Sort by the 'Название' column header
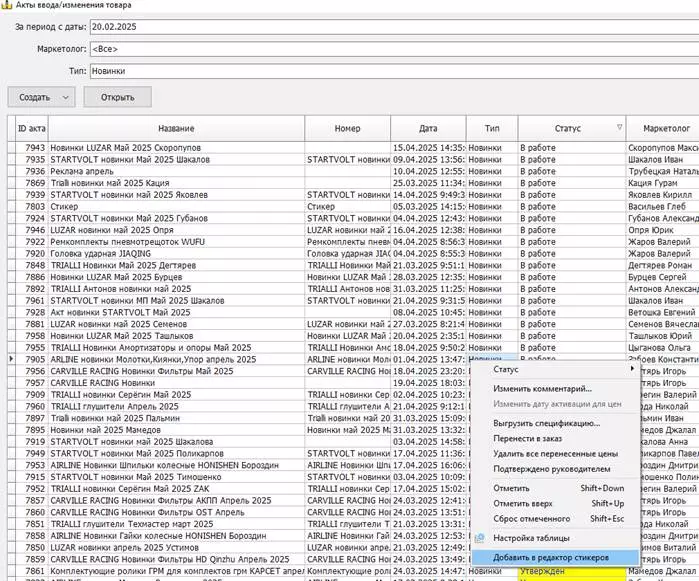The height and width of the screenshot is (581, 699). (x=176, y=128)
